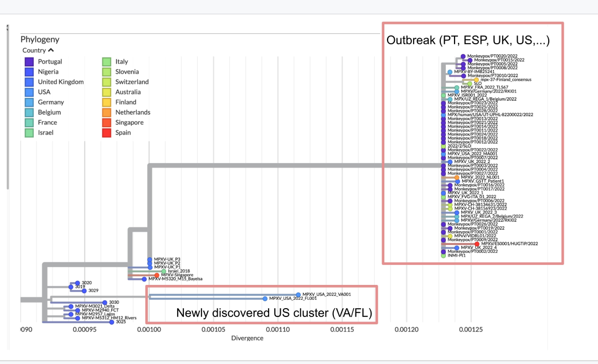Click the Israel legend swatch
The height and width of the screenshot is (364, 598).
29,133
